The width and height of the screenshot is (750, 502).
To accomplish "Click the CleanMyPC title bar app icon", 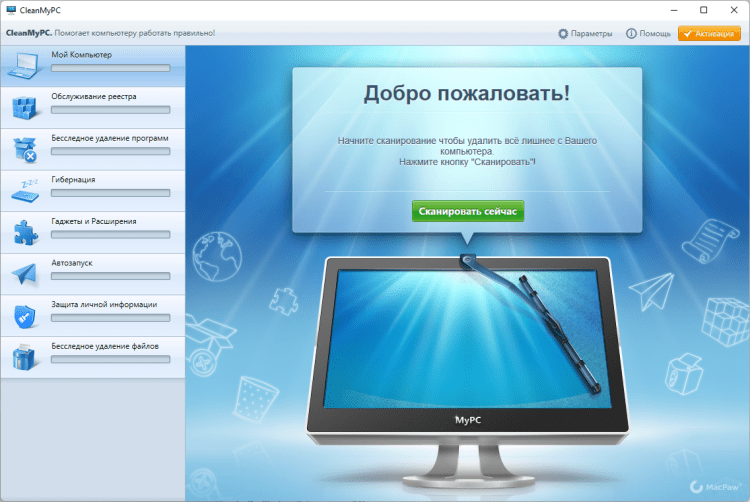I will pyautogui.click(x=11, y=10).
